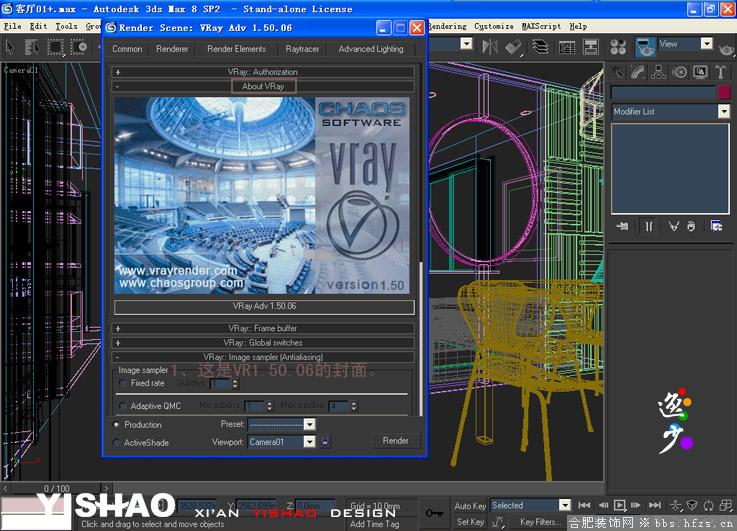Open the MAXScript menu
The width and height of the screenshot is (737, 531).
541,26
